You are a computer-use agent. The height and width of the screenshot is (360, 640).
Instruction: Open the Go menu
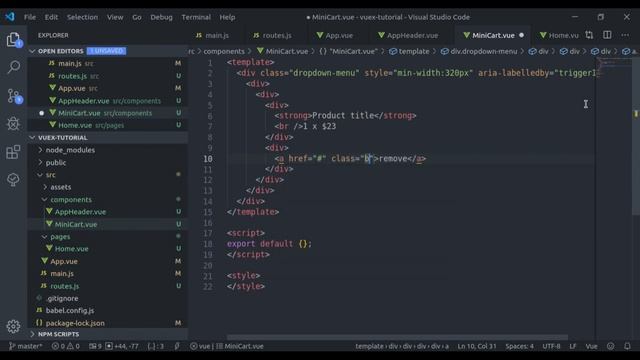click(x=137, y=17)
